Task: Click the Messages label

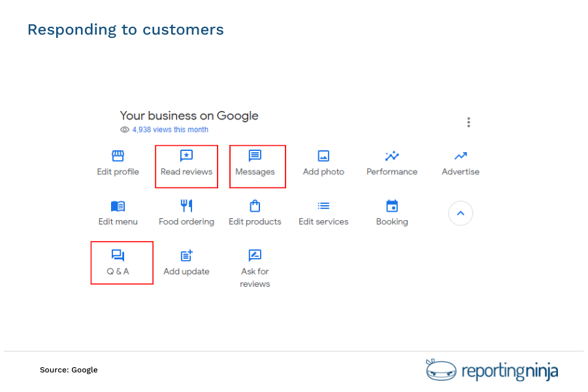Action: click(255, 172)
